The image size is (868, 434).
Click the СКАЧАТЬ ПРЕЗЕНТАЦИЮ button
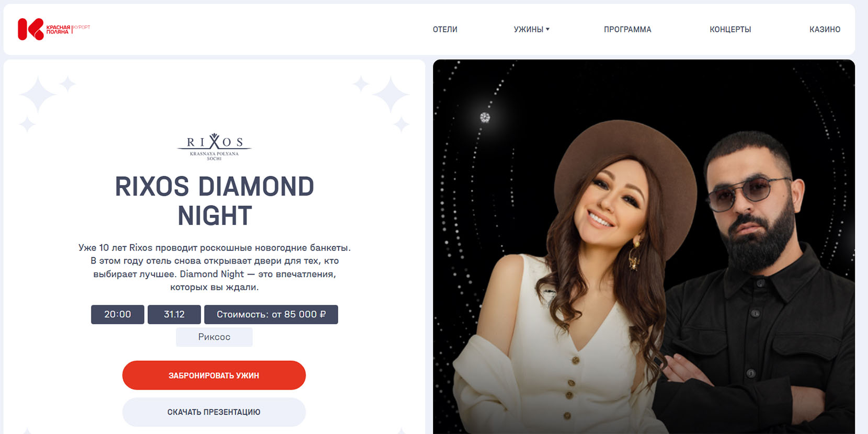click(x=214, y=412)
